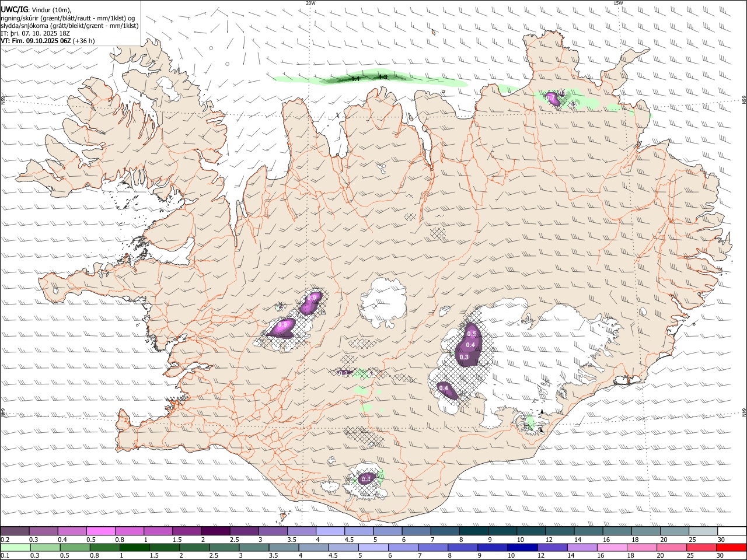
Task: Pick the navy blue 10–12 swatch, lower legend
Action: pos(522,547)
